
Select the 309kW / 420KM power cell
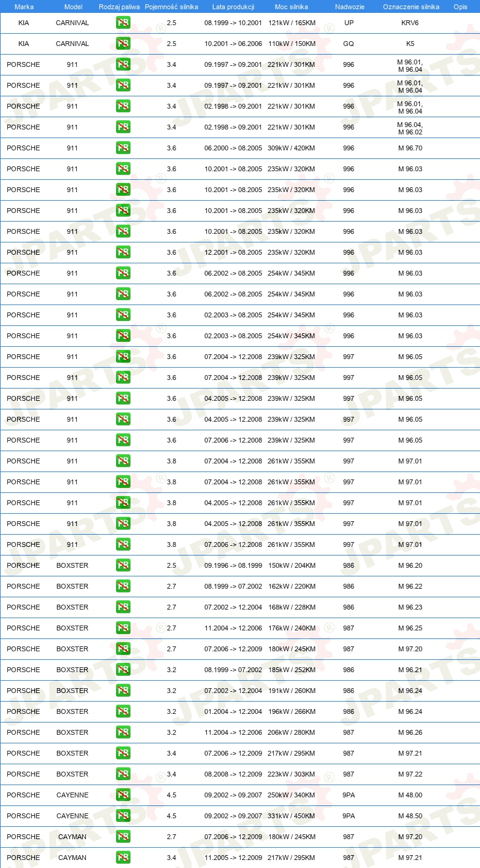click(292, 148)
